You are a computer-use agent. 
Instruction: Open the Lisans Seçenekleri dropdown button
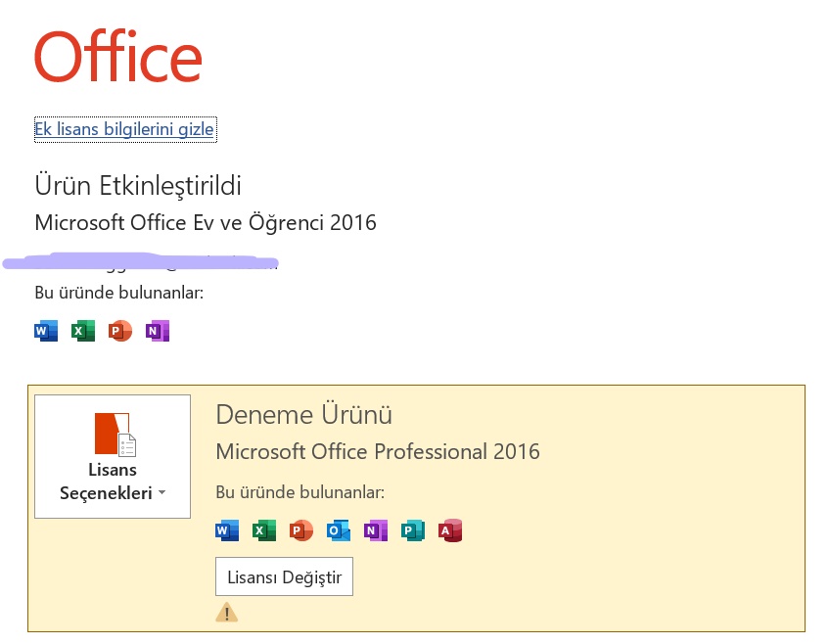point(113,456)
